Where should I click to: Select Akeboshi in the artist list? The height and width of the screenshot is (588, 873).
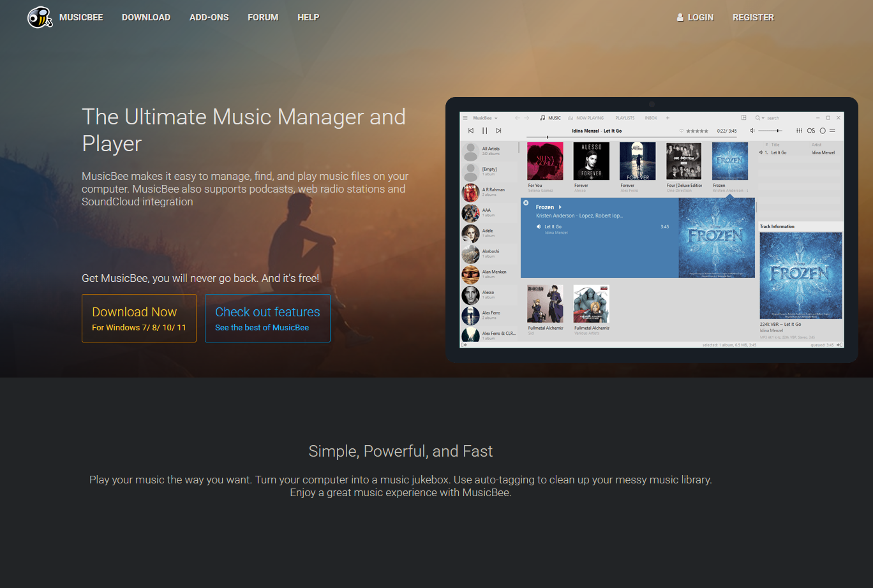(490, 253)
